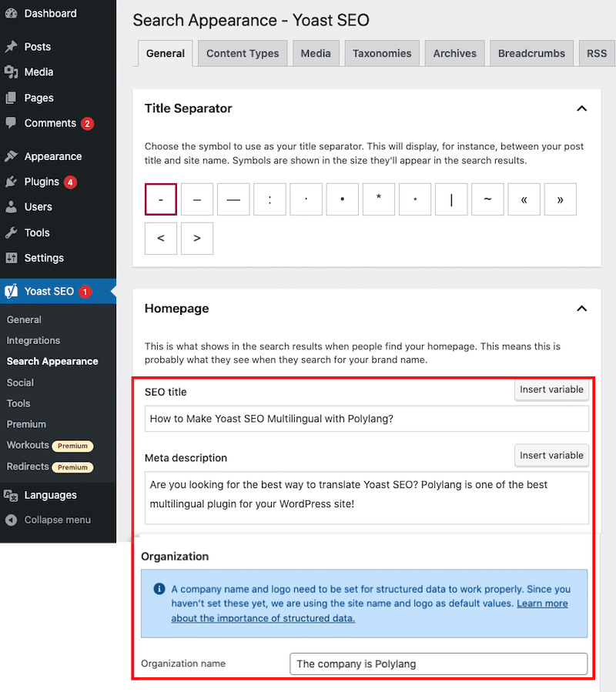Click the Tools wrench icon
This screenshot has height=692, width=616.
(11, 232)
